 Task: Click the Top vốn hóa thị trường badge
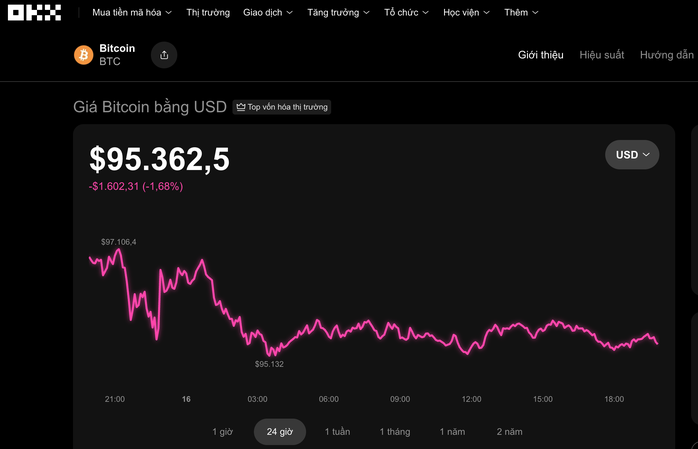281,107
